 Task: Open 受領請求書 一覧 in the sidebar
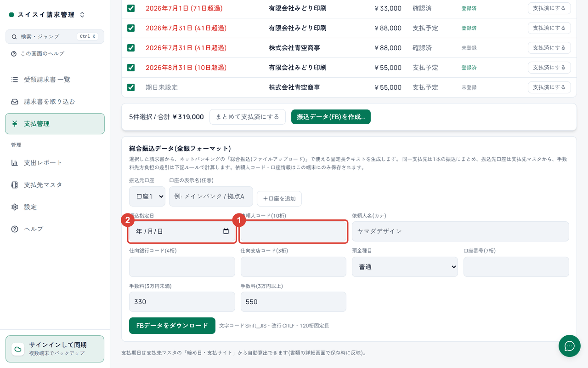(x=55, y=80)
